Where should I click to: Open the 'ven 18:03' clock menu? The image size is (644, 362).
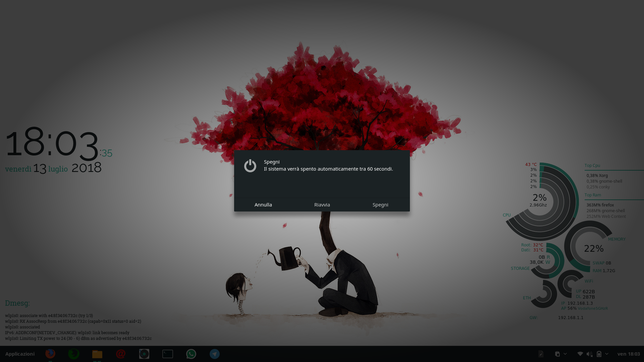(629, 354)
